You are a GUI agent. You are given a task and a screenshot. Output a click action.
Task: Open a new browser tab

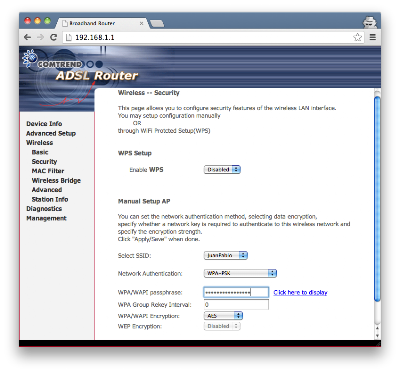[157, 23]
